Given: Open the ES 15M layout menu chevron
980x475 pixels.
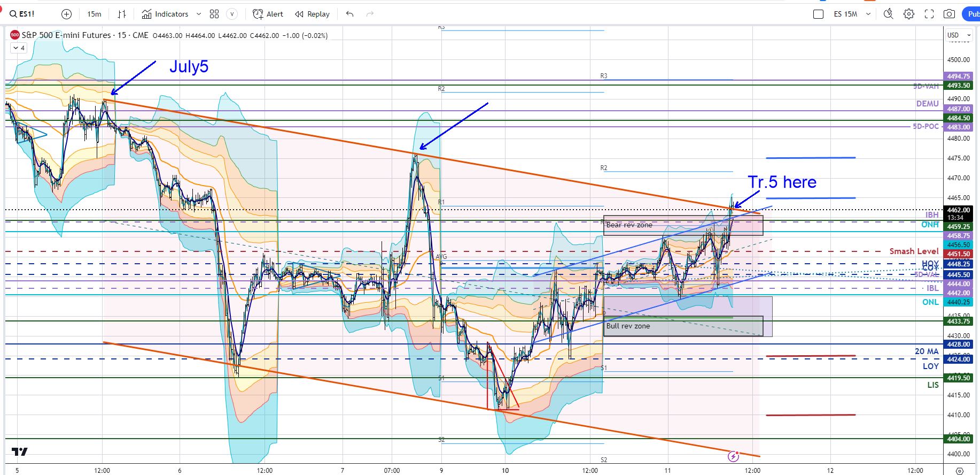Looking at the screenshot, I should [x=868, y=14].
